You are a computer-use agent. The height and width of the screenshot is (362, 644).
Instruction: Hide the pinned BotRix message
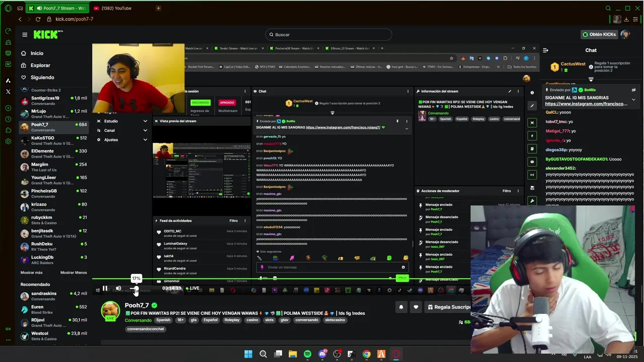633,90
